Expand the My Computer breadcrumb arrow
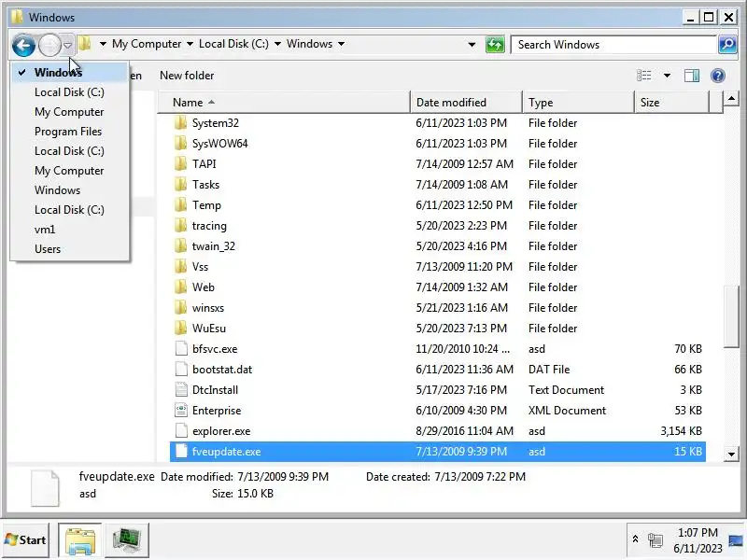The image size is (747, 560). (x=190, y=44)
